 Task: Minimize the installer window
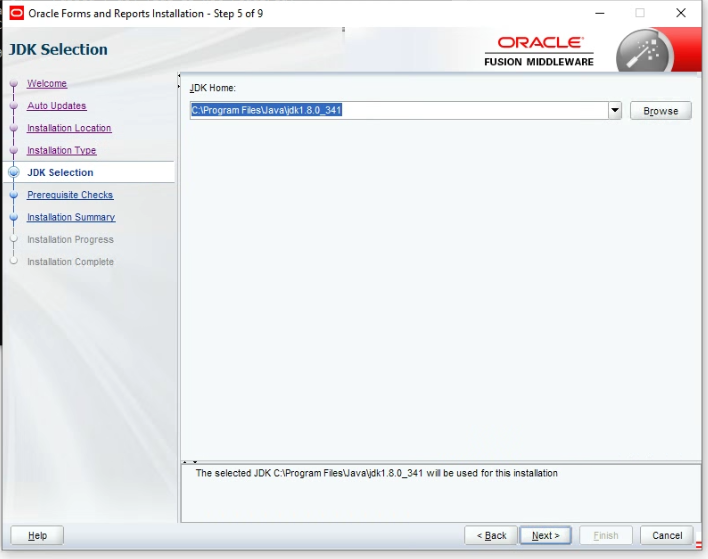pyautogui.click(x=600, y=13)
